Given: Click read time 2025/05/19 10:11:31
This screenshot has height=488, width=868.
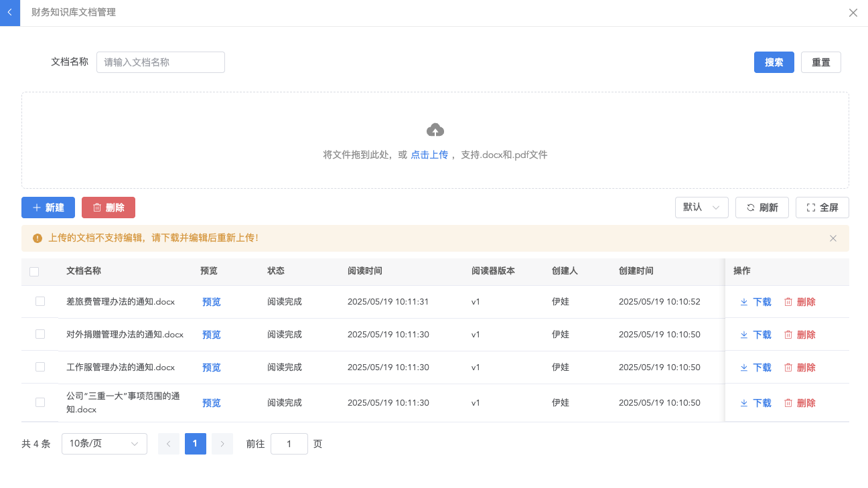Looking at the screenshot, I should pyautogui.click(x=388, y=302).
